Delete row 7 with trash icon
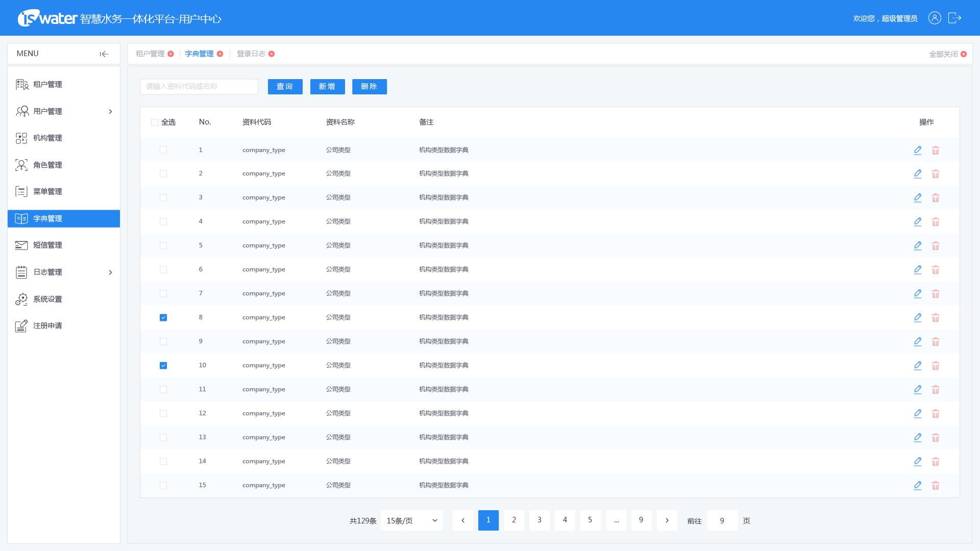The image size is (980, 551). (936, 294)
